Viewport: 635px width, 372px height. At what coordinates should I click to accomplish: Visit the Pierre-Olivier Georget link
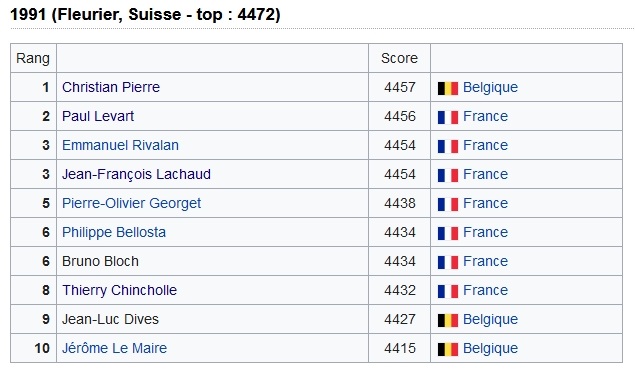(x=131, y=203)
